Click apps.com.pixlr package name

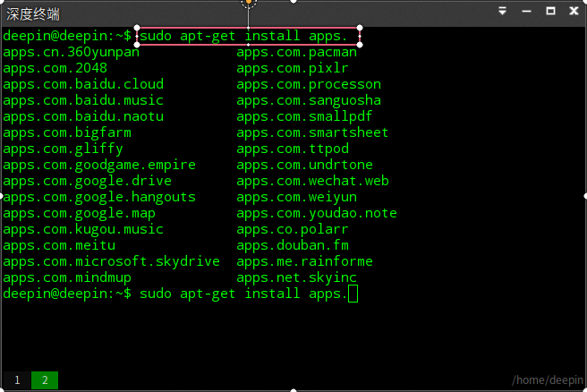pyautogui.click(x=293, y=68)
